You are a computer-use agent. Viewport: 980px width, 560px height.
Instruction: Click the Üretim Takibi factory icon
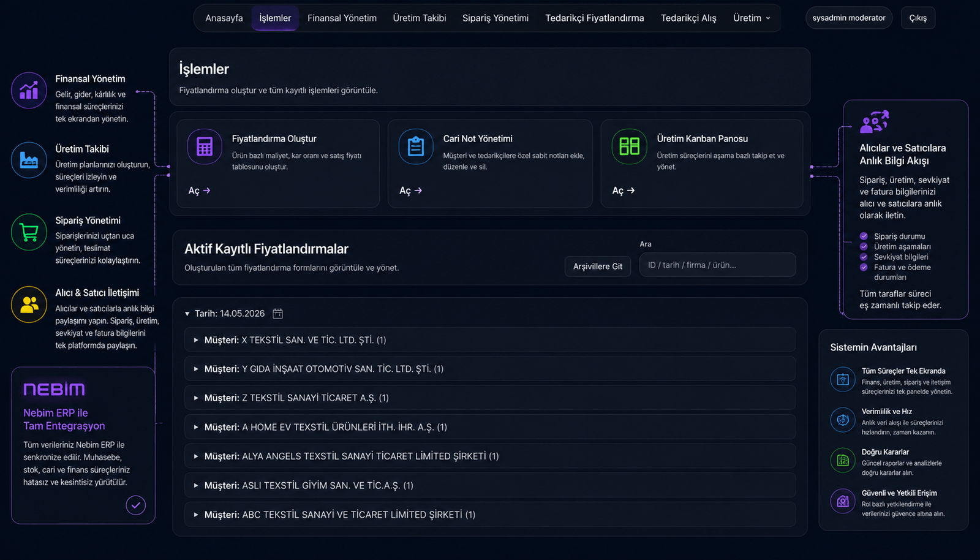tap(29, 160)
